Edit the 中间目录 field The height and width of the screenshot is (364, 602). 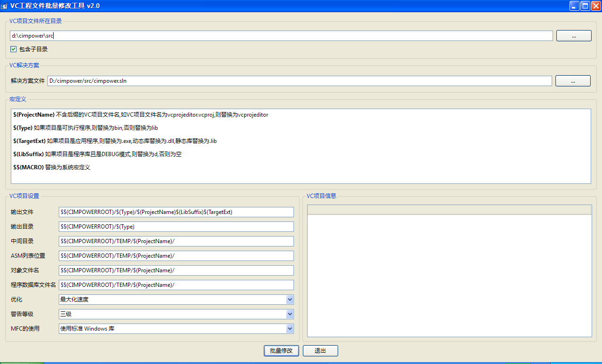pyautogui.click(x=176, y=241)
